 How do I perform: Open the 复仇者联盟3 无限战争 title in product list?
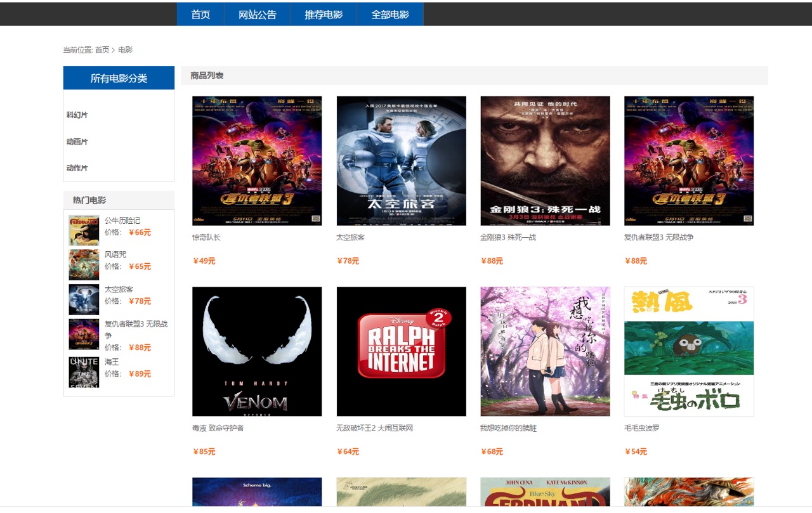click(659, 237)
